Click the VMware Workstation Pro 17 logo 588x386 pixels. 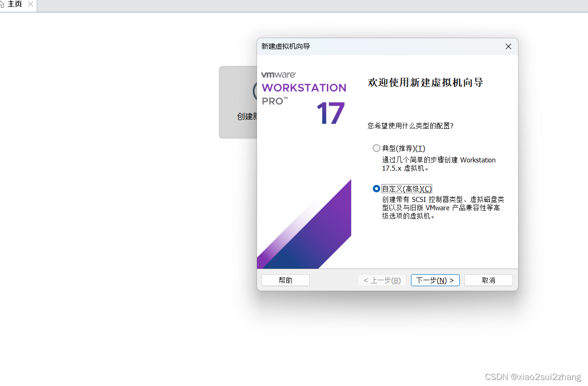pyautogui.click(x=304, y=98)
